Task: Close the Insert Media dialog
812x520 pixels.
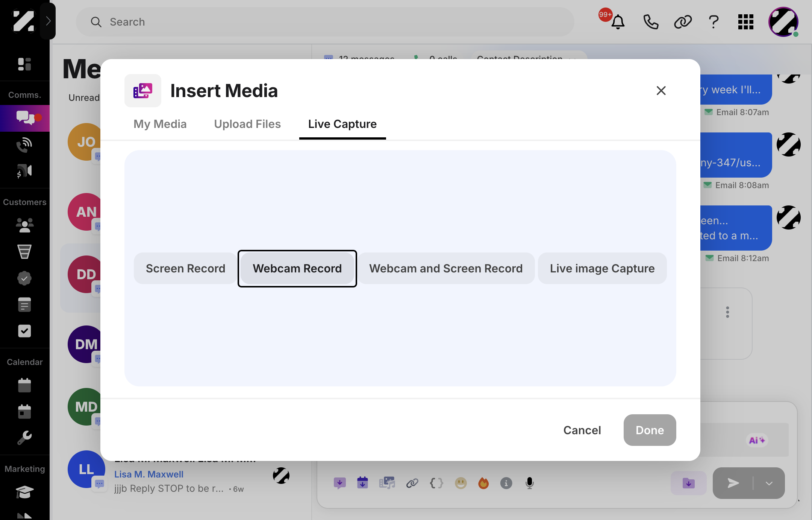Action: [x=661, y=90]
